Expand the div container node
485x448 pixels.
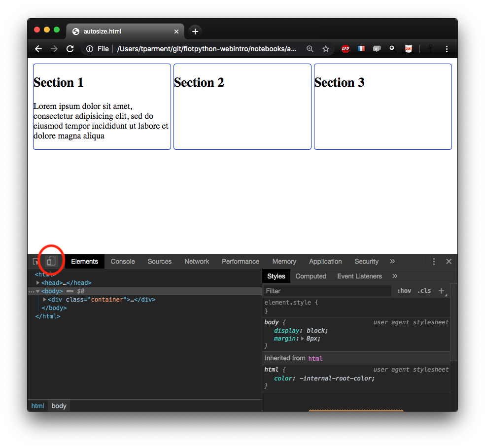pos(45,300)
